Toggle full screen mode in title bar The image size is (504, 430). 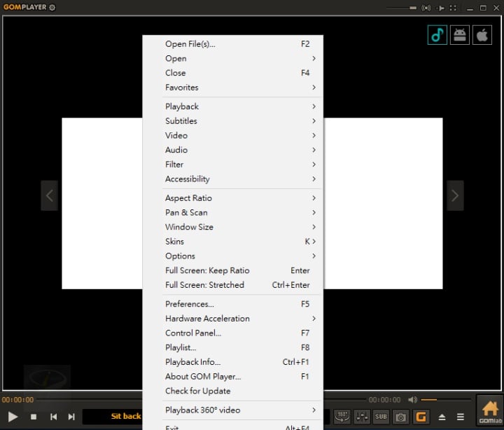click(454, 8)
